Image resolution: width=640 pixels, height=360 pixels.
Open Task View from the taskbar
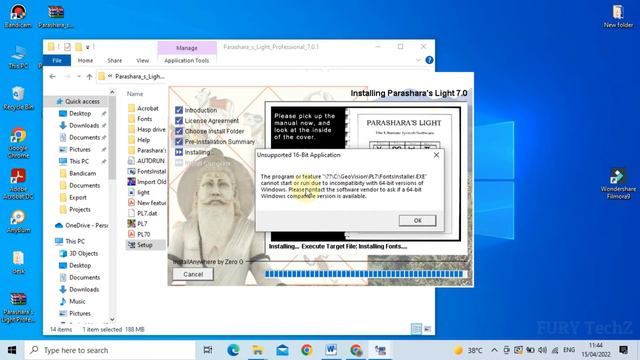pyautogui.click(x=208, y=350)
